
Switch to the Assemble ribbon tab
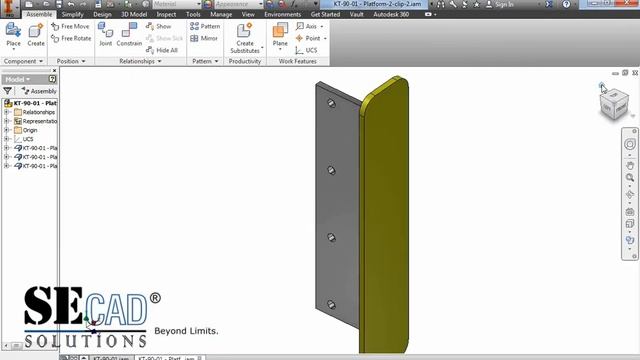[39, 14]
